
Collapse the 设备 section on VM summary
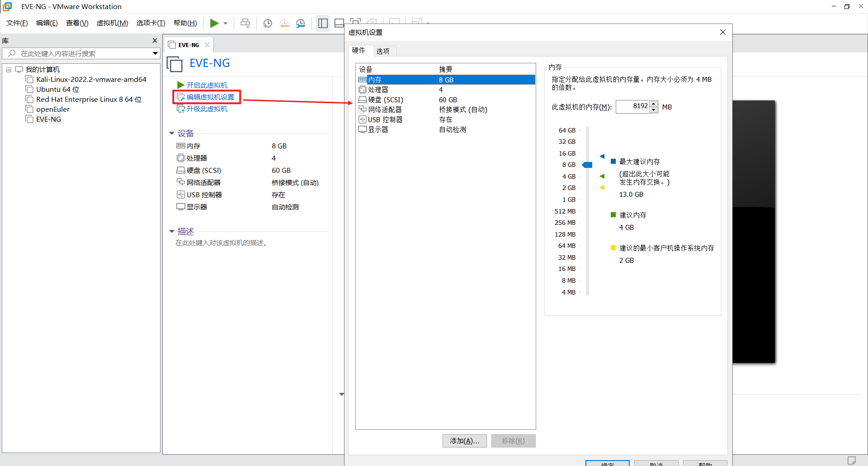click(172, 133)
